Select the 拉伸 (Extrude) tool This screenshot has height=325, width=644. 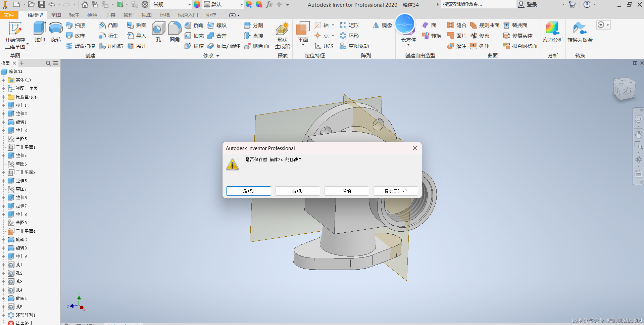pyautogui.click(x=40, y=32)
